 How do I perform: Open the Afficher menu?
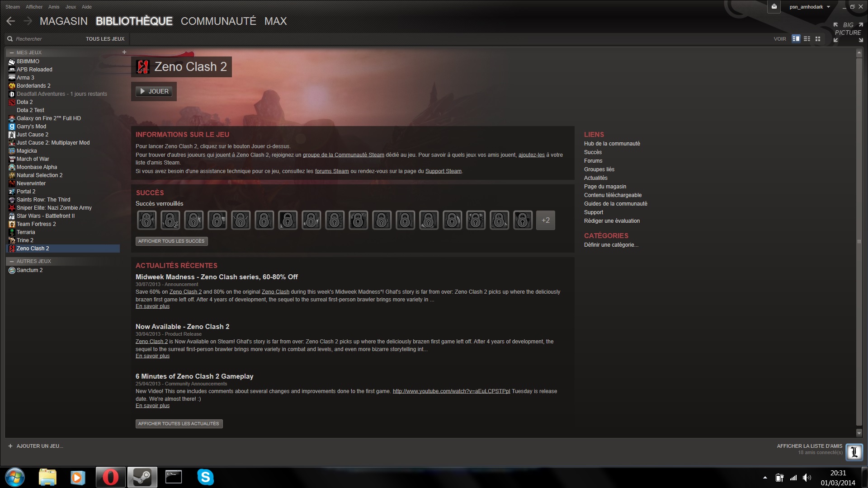point(34,7)
